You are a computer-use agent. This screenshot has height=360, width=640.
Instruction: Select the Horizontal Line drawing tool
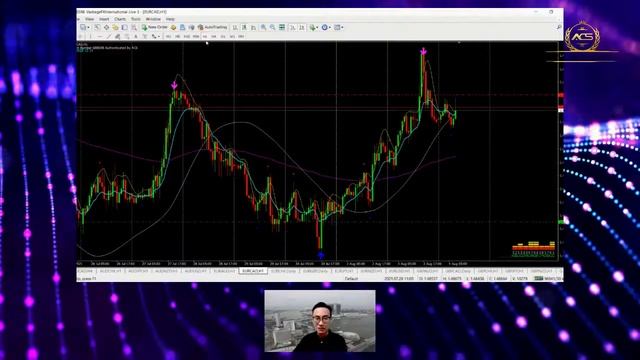click(x=100, y=36)
